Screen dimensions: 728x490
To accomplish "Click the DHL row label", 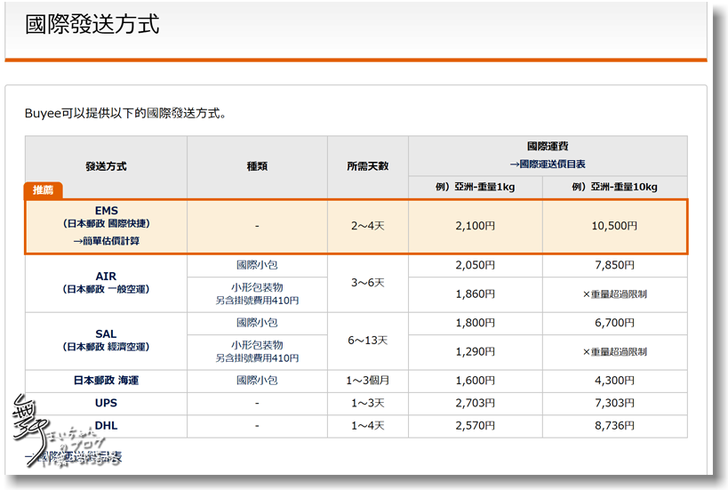I will coord(105,425).
